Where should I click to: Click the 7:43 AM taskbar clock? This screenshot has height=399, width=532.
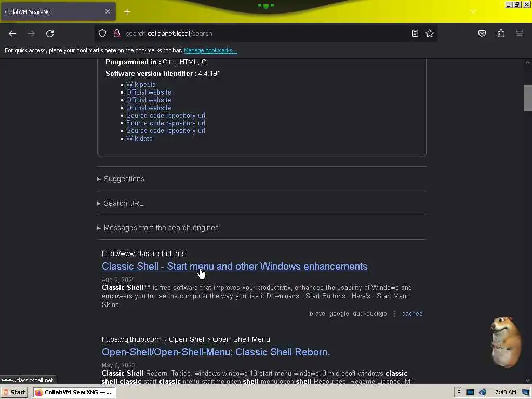506,392
